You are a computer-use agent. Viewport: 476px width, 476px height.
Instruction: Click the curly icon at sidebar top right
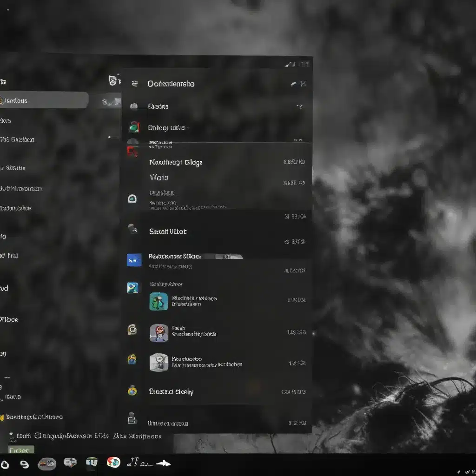tap(113, 80)
